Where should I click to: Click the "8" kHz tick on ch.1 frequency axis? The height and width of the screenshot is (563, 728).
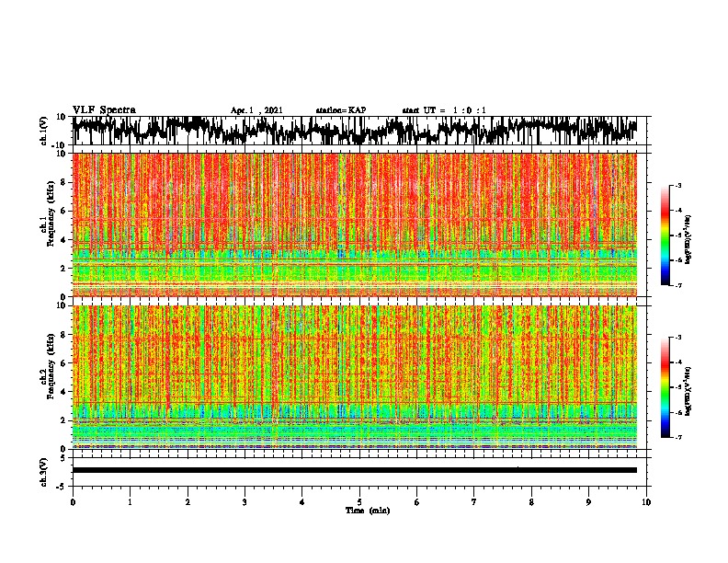(x=63, y=182)
